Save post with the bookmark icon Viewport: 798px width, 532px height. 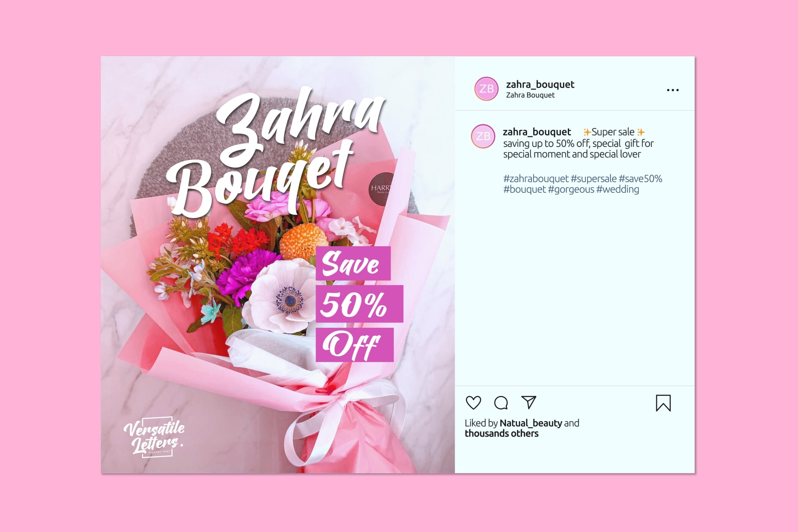point(663,403)
